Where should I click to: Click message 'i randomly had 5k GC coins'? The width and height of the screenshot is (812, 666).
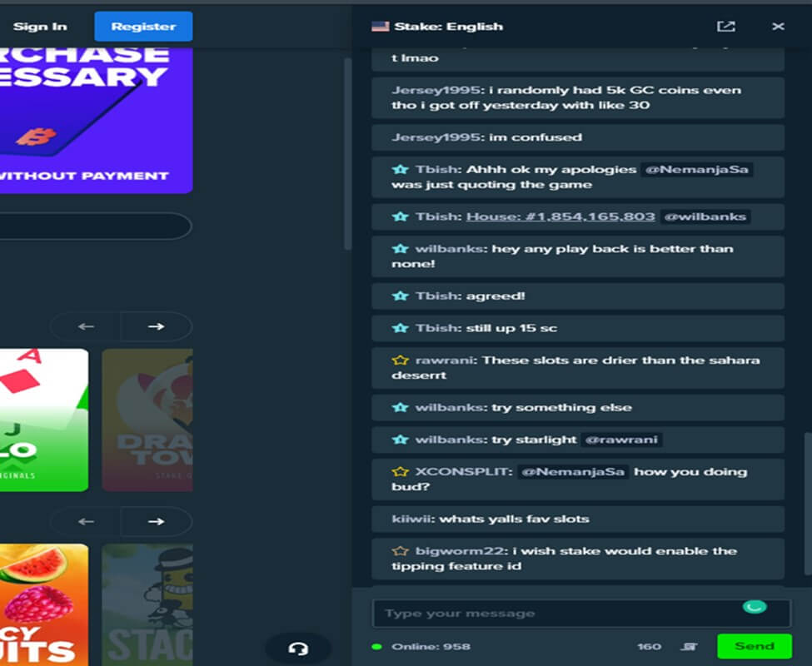click(577, 97)
